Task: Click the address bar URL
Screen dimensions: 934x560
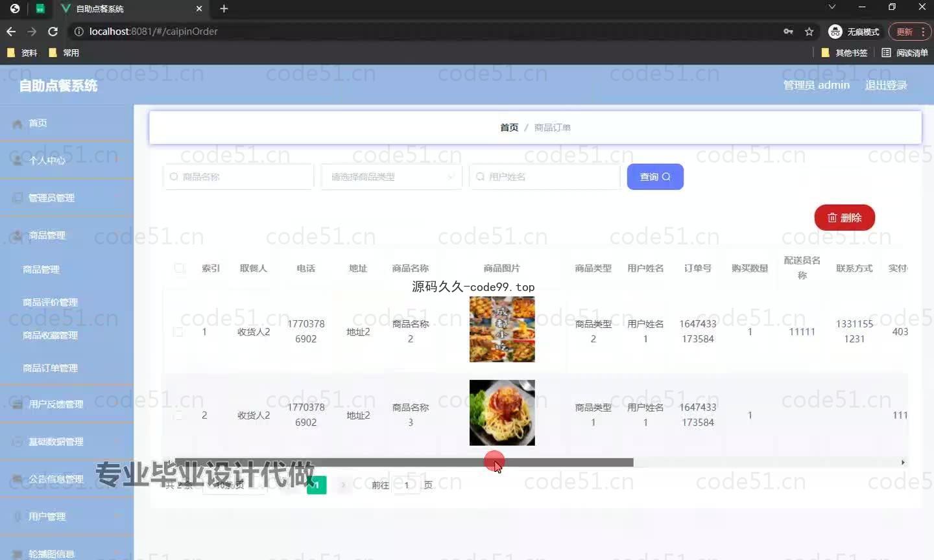Action: (x=153, y=31)
